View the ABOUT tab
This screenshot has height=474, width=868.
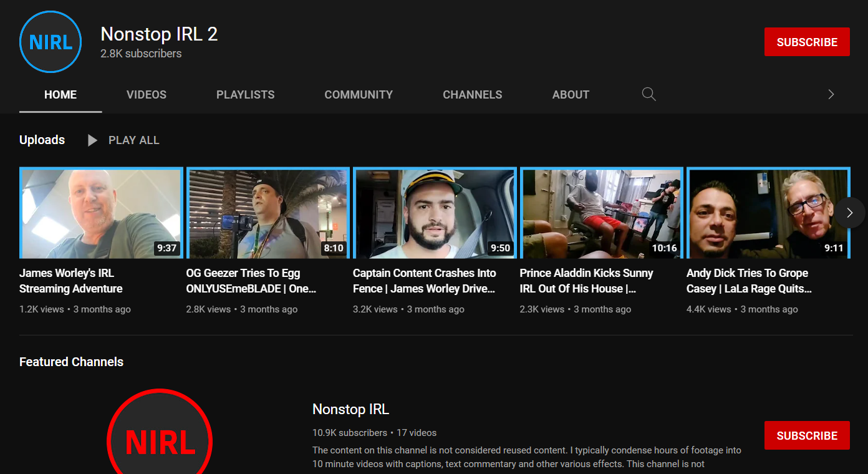[571, 95]
